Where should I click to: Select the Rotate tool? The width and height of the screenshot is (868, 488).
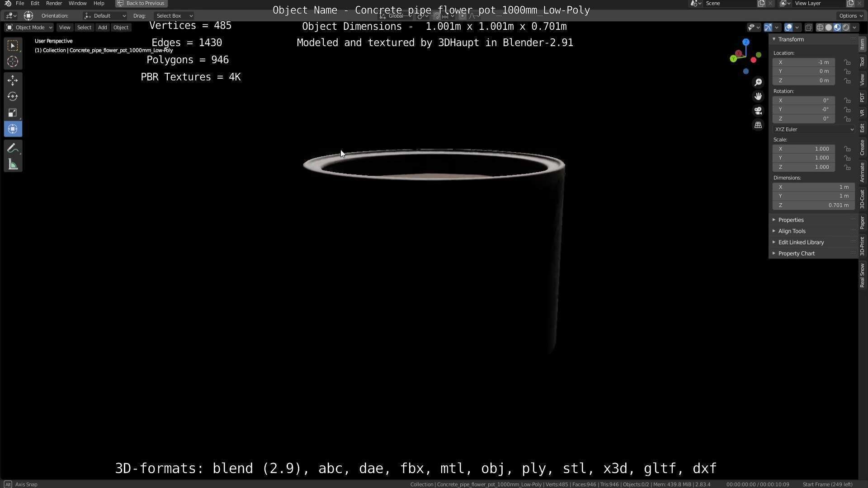point(13,97)
